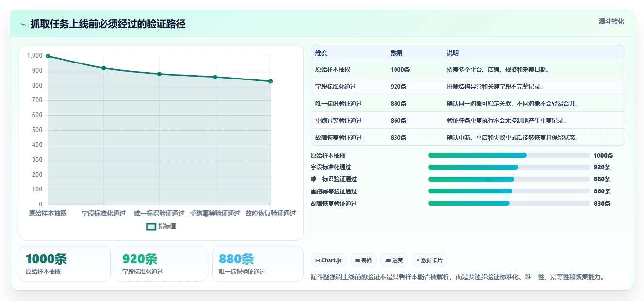The width and height of the screenshot is (644, 301).
Task: Click the icon in the 进度 tag
Action: coord(388,260)
